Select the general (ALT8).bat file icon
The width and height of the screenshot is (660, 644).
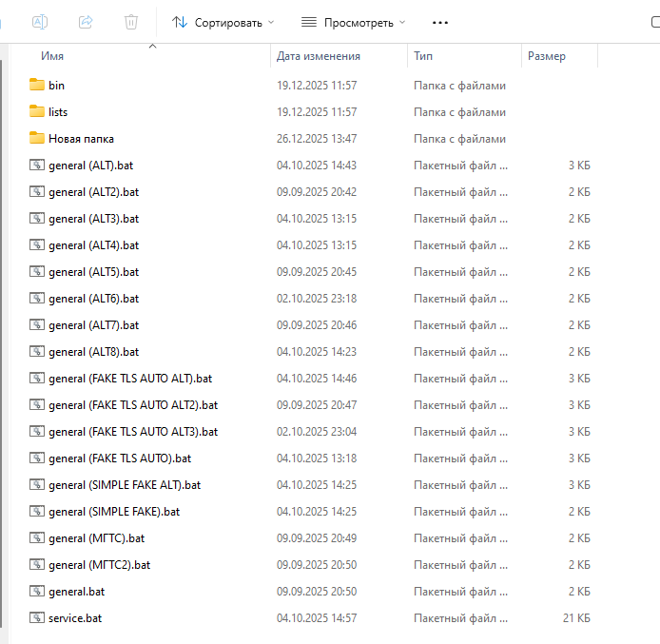pos(37,351)
